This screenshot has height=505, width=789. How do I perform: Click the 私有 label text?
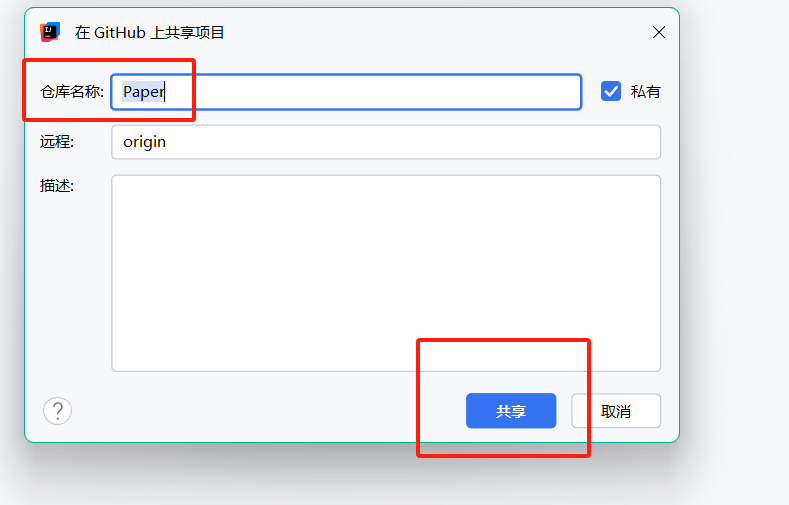click(646, 92)
